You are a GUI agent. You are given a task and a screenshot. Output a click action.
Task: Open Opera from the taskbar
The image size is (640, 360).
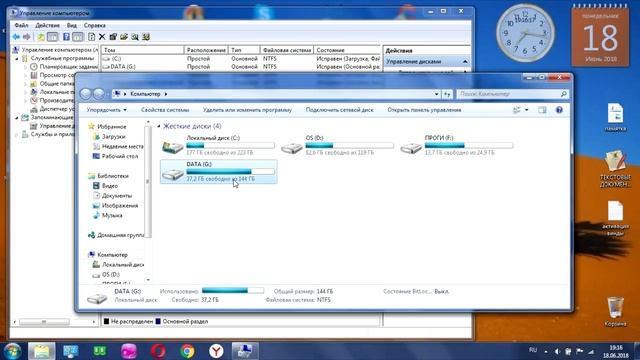click(158, 351)
